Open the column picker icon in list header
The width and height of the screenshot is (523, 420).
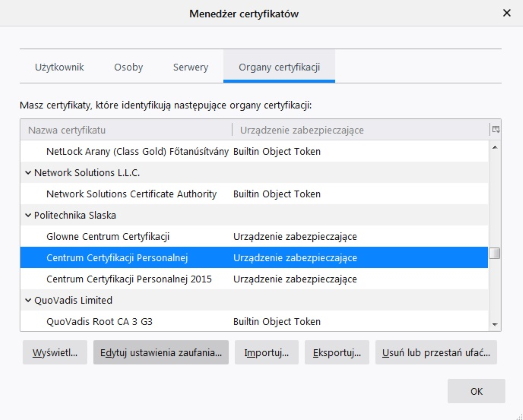(x=495, y=130)
